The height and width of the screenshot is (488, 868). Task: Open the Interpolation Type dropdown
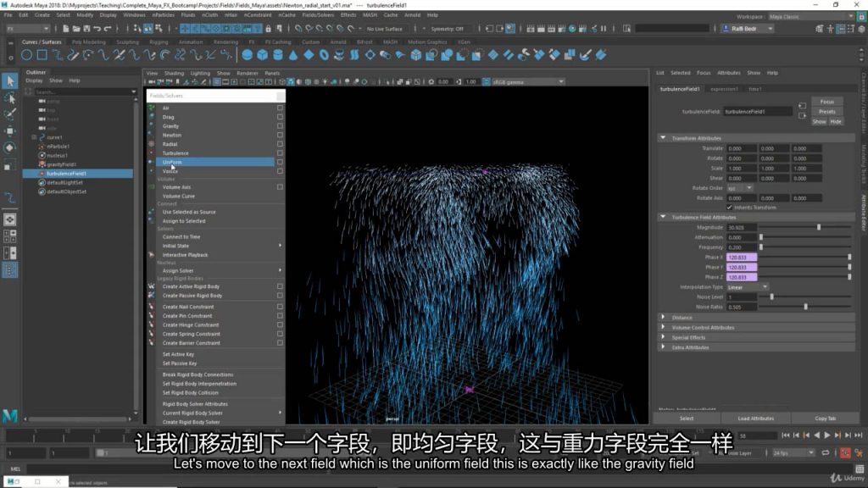click(748, 287)
